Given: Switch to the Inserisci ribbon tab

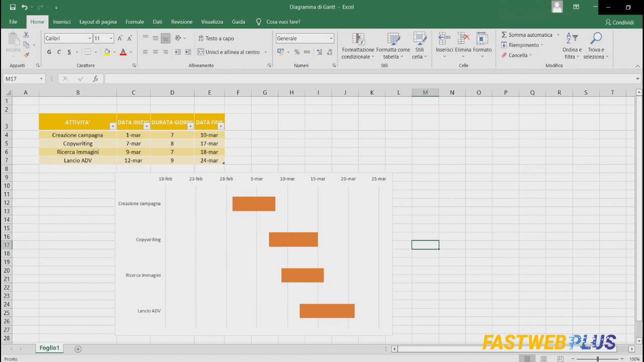Looking at the screenshot, I should tap(61, 22).
